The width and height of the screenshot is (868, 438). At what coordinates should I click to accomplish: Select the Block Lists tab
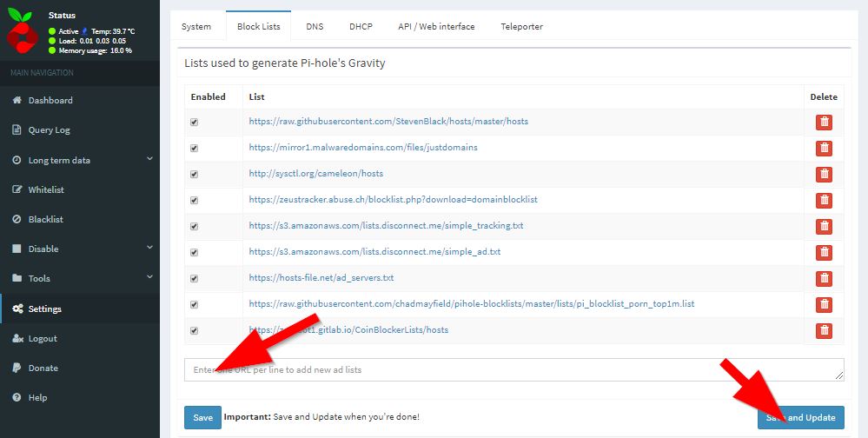pyautogui.click(x=259, y=26)
